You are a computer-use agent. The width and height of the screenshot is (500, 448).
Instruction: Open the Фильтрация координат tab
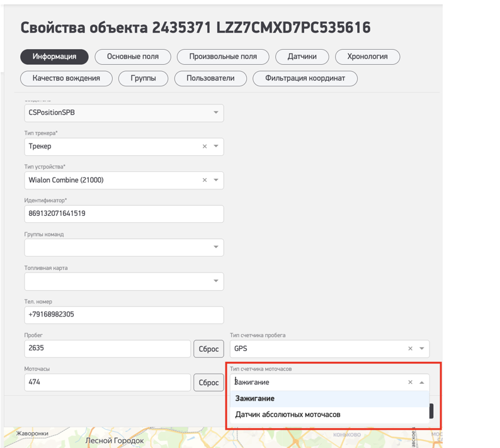[x=305, y=79]
